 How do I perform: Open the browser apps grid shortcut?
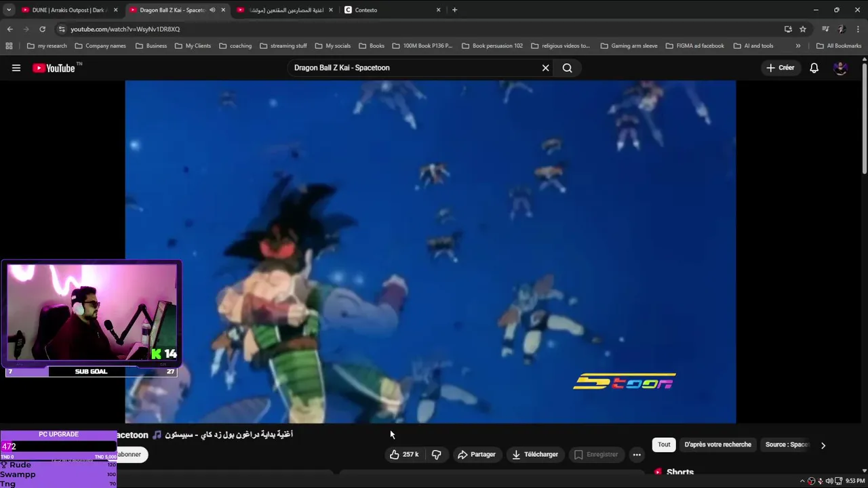9,46
